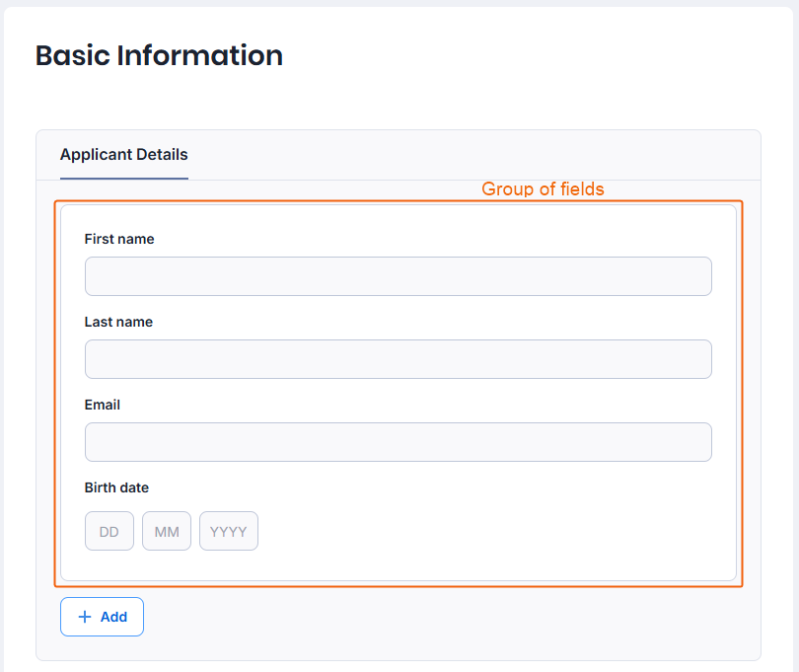Switch to the Applicant Details tab

click(123, 155)
